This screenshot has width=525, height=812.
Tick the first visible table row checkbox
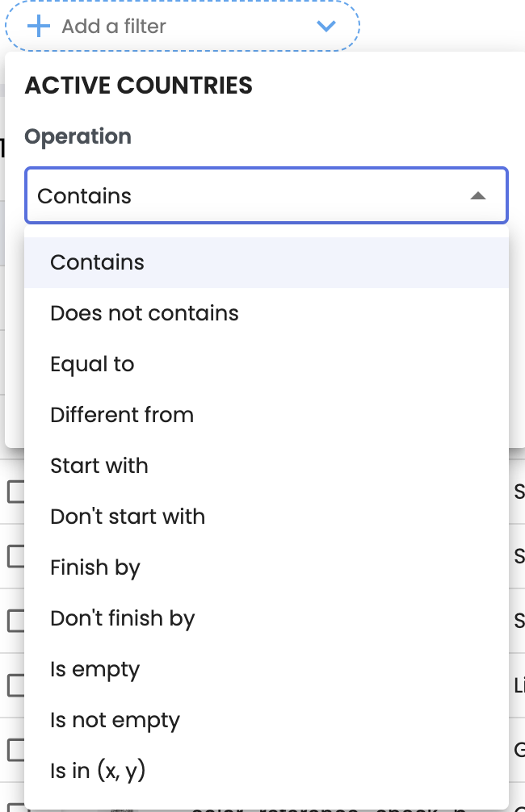pos(15,492)
